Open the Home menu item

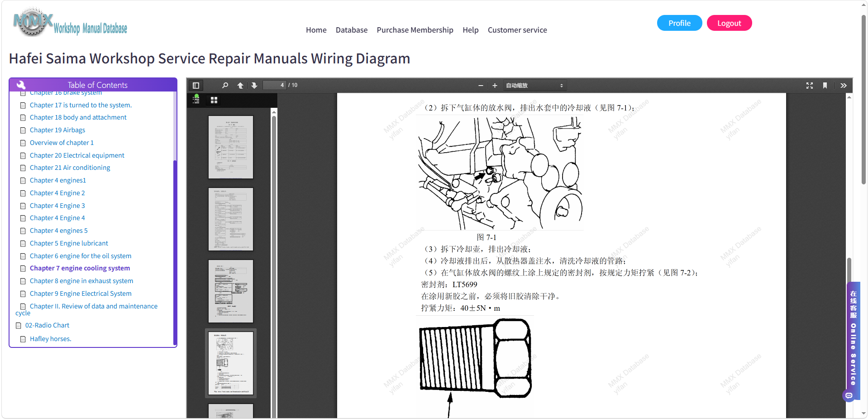pos(316,30)
